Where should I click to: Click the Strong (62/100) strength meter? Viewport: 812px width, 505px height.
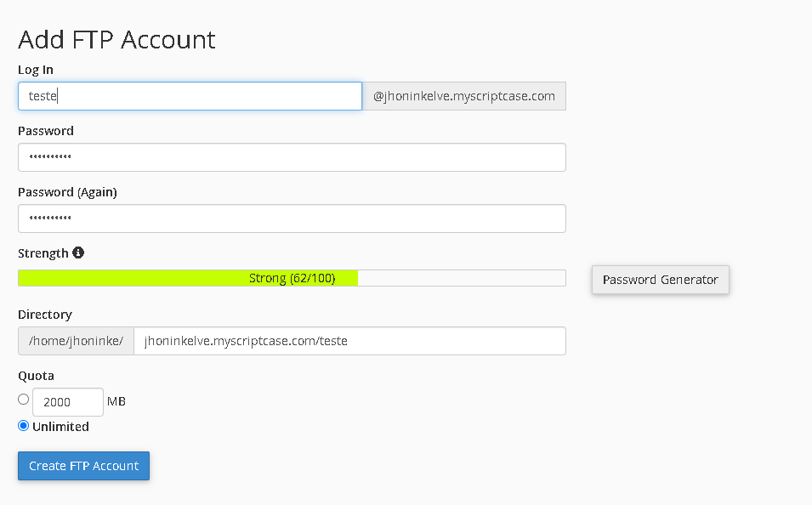292,278
